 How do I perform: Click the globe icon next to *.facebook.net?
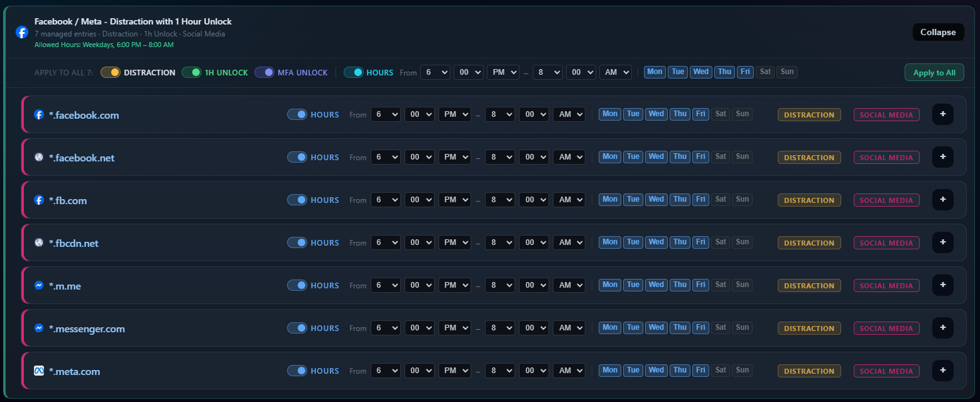[x=39, y=158]
